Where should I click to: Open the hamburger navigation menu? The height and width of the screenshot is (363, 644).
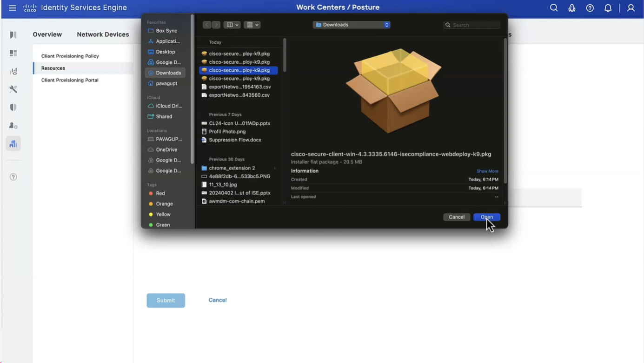[x=13, y=8]
